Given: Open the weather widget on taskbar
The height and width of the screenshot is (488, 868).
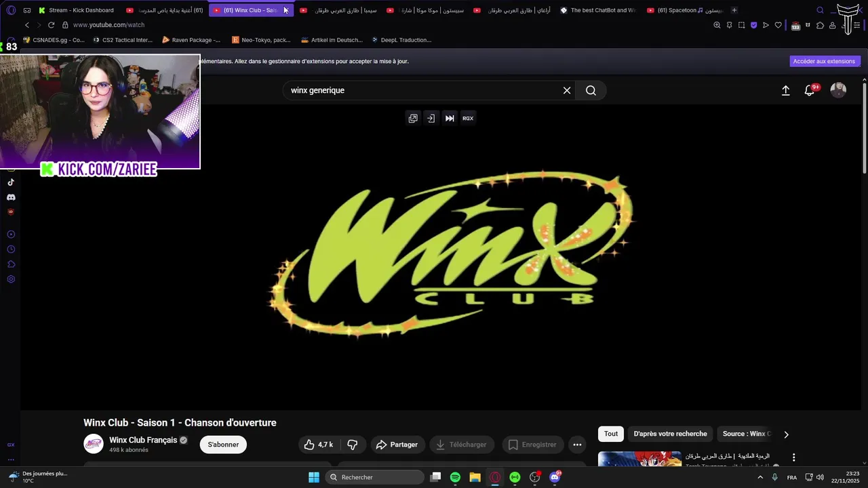Looking at the screenshot, I should click(x=37, y=477).
